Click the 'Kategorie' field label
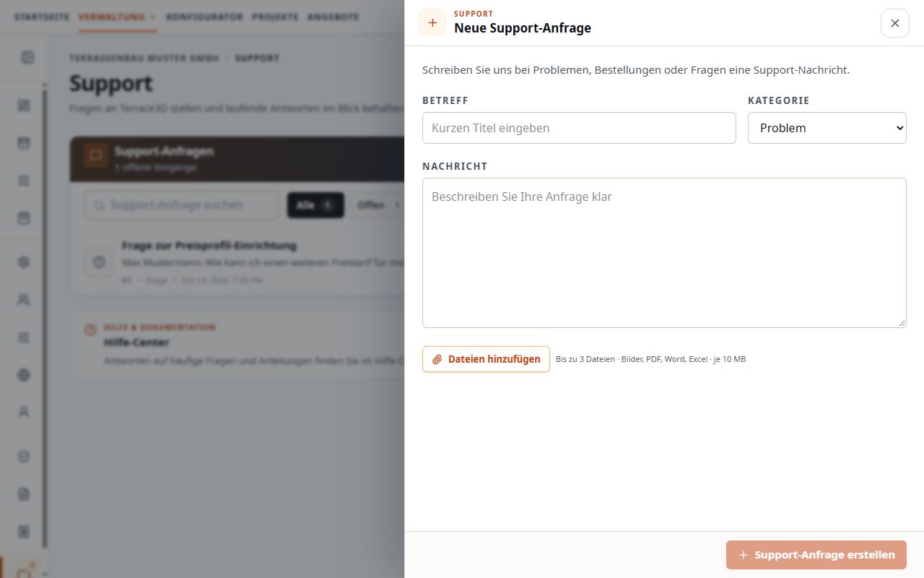 point(779,100)
